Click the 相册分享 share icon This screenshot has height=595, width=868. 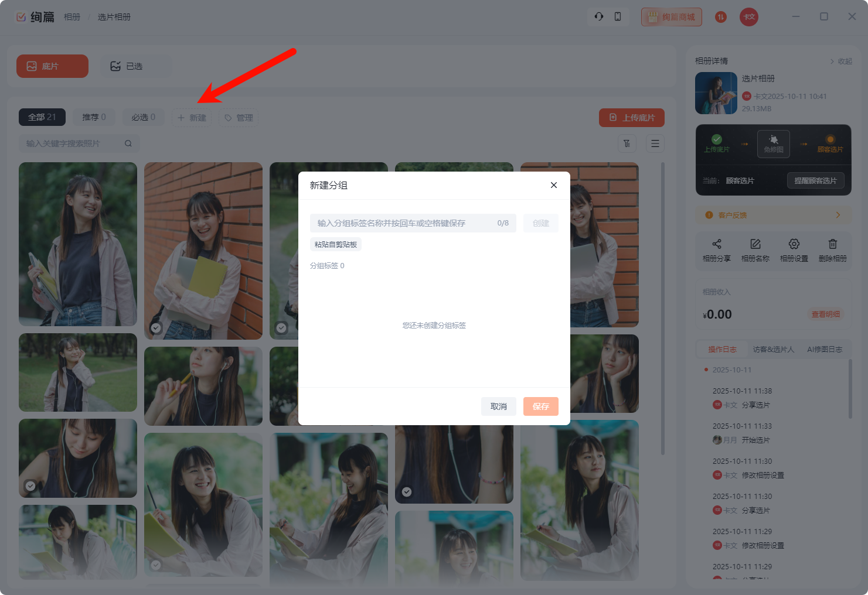716,244
